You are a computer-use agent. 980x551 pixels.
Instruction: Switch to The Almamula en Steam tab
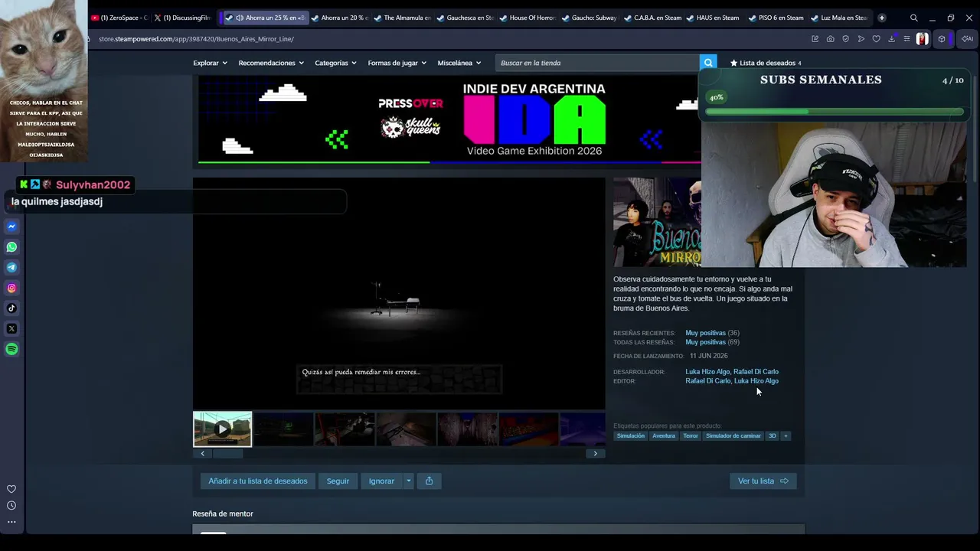point(403,18)
